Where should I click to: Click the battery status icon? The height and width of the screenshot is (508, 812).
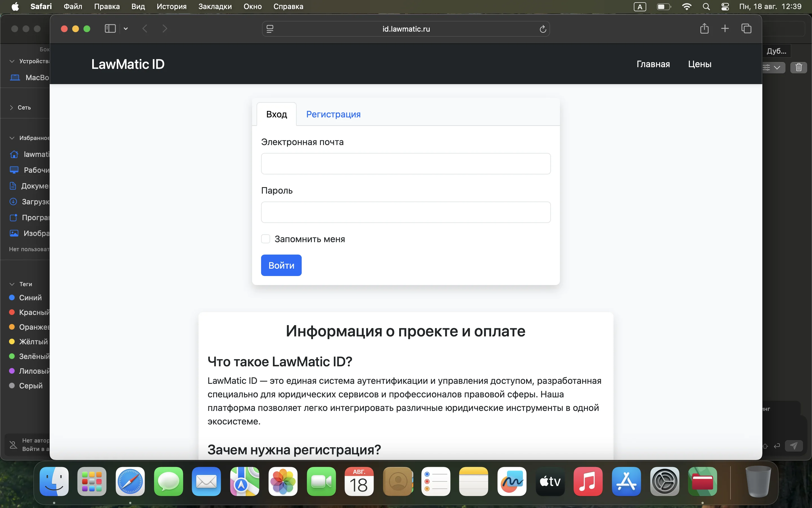pos(663,6)
